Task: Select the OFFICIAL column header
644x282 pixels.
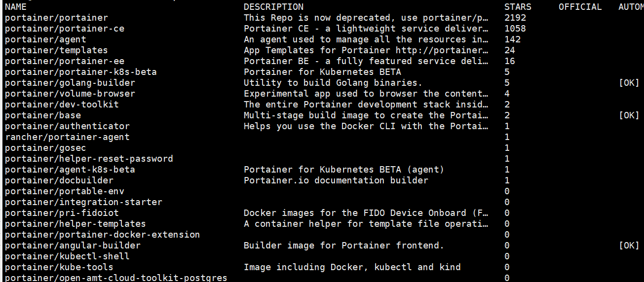Action: click(x=580, y=7)
